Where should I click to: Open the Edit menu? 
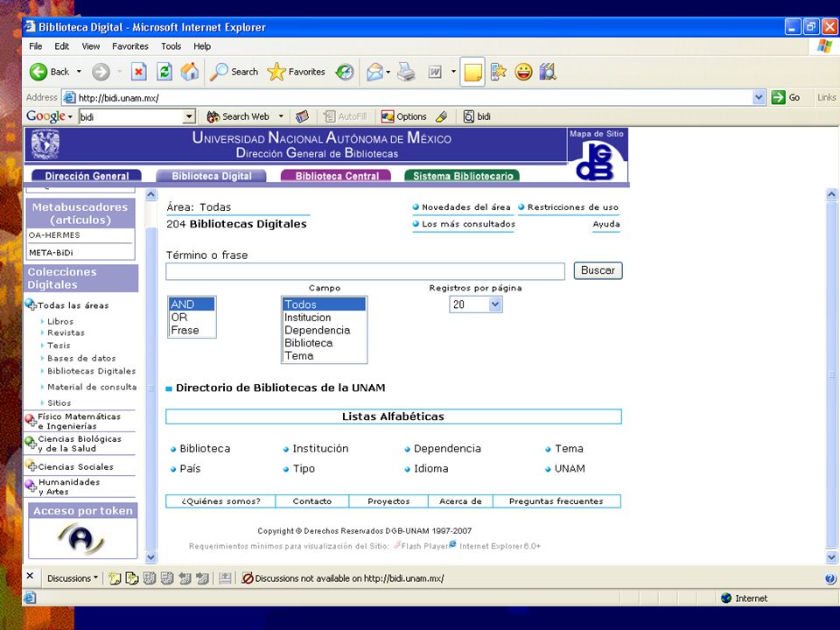(61, 46)
